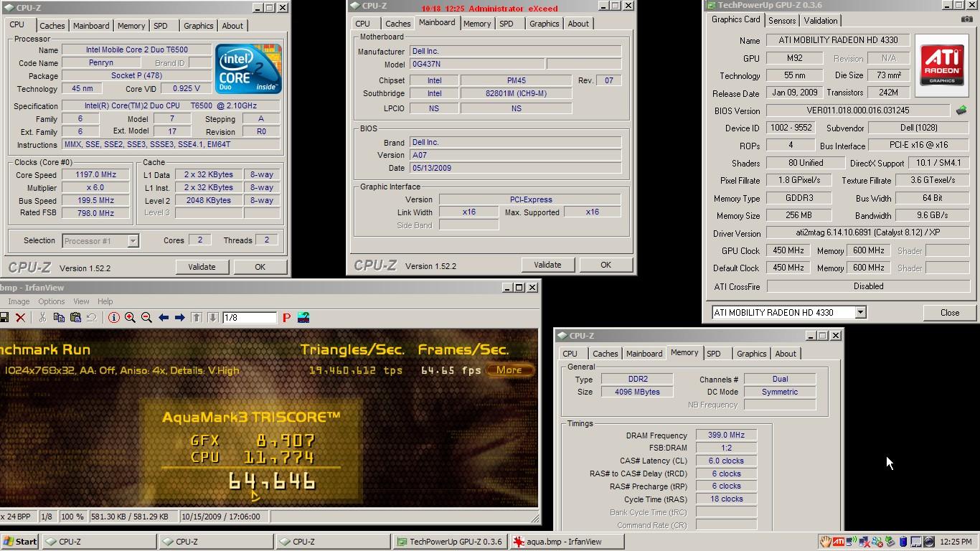The image size is (980, 551).
Task: Click the Safely Remove Hardware tray icon
Action: [x=890, y=542]
